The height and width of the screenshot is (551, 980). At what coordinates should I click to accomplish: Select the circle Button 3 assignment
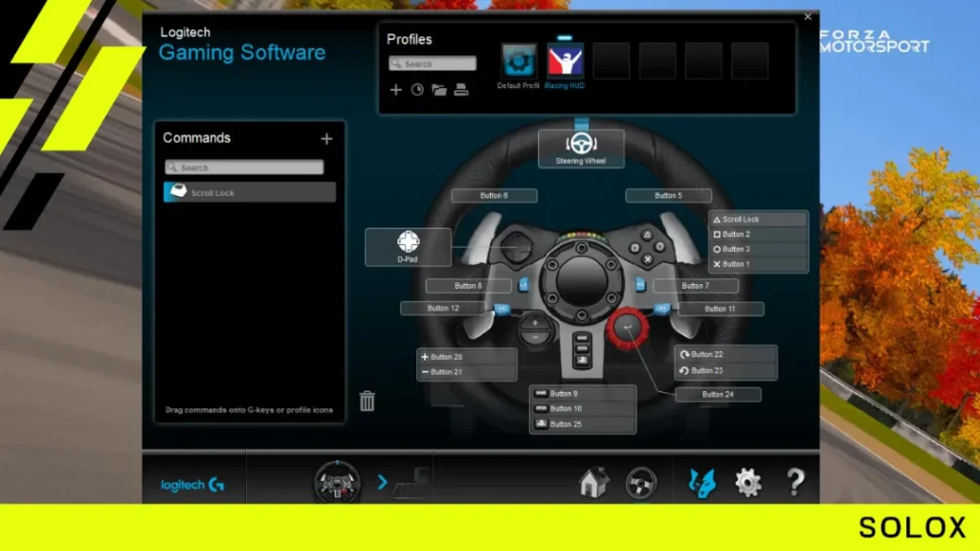click(758, 250)
